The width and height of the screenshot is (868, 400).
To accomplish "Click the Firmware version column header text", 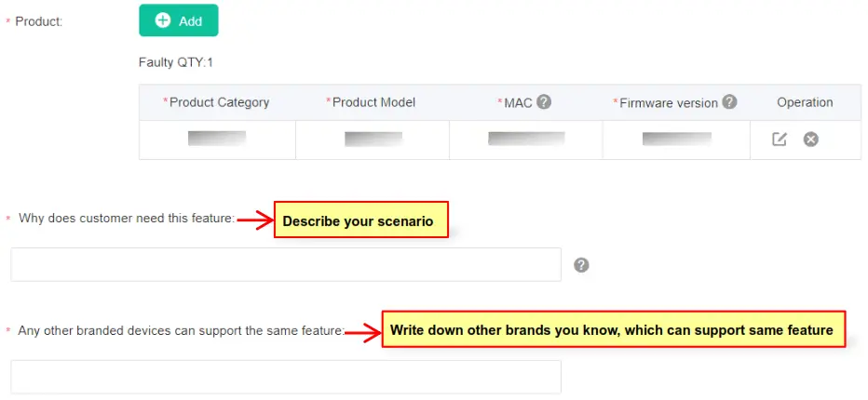I will tap(668, 102).
